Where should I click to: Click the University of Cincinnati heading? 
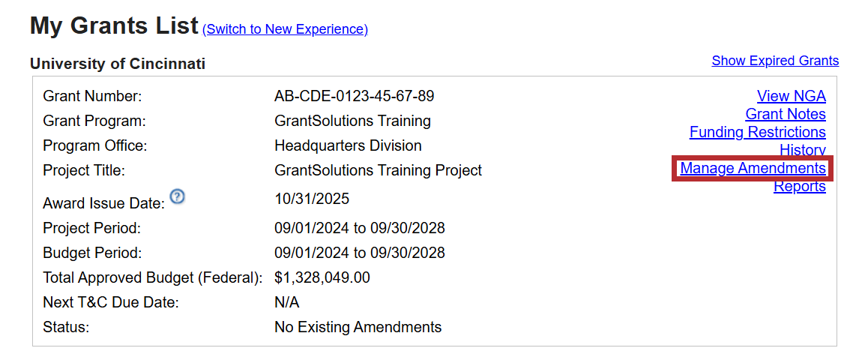(118, 64)
